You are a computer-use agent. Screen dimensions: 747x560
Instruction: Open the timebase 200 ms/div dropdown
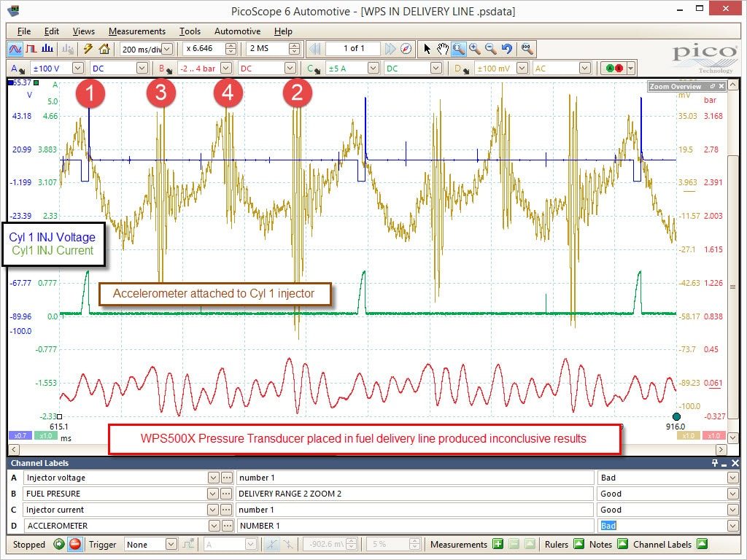tap(167, 49)
